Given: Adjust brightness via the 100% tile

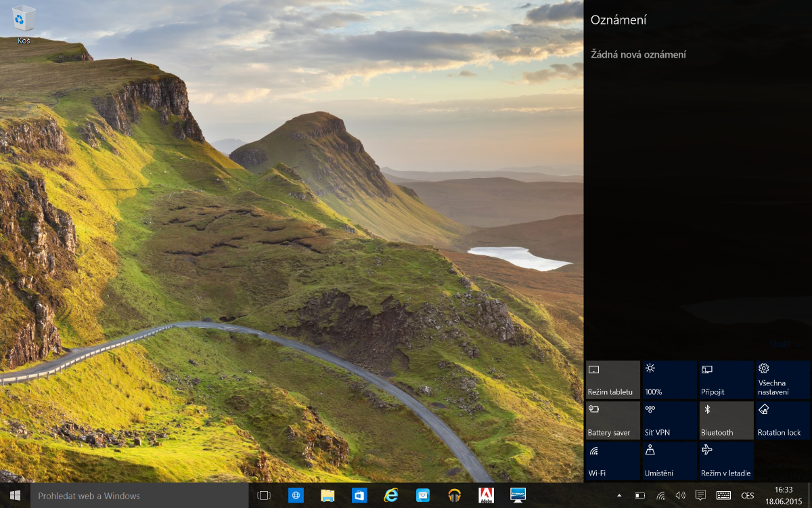Looking at the screenshot, I should coord(669,379).
